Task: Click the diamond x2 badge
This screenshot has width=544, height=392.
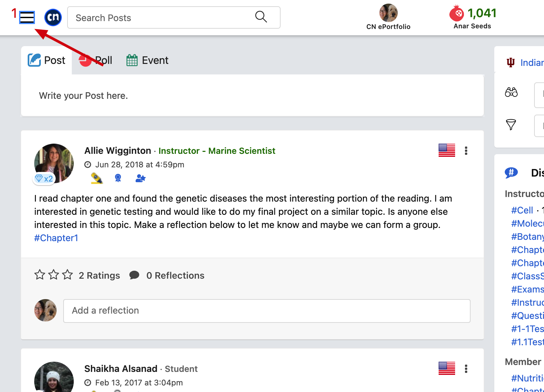Action: click(44, 179)
